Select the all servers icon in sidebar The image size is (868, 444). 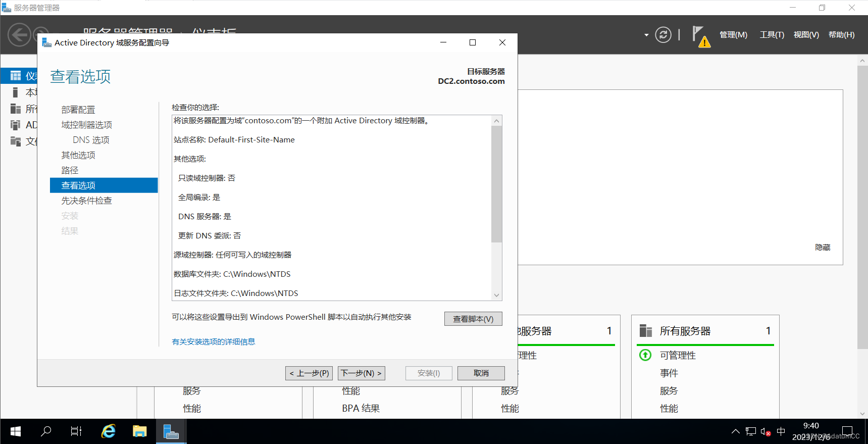[x=16, y=109]
